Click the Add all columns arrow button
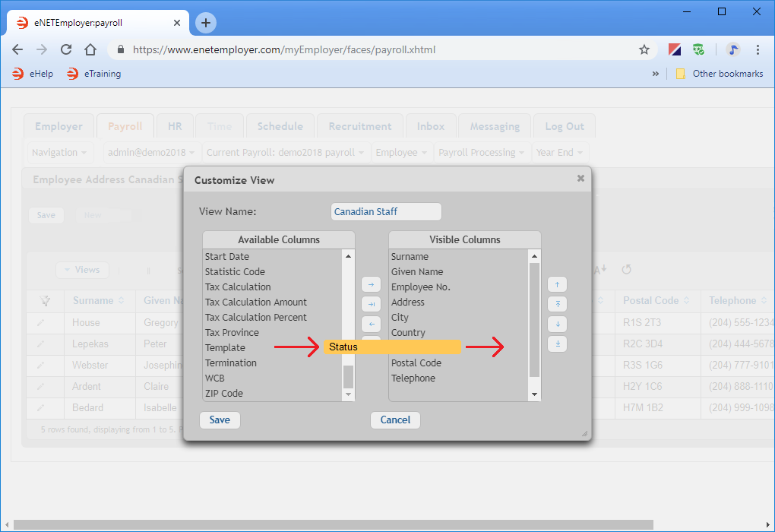Image resolution: width=775 pixels, height=532 pixels. tap(371, 304)
